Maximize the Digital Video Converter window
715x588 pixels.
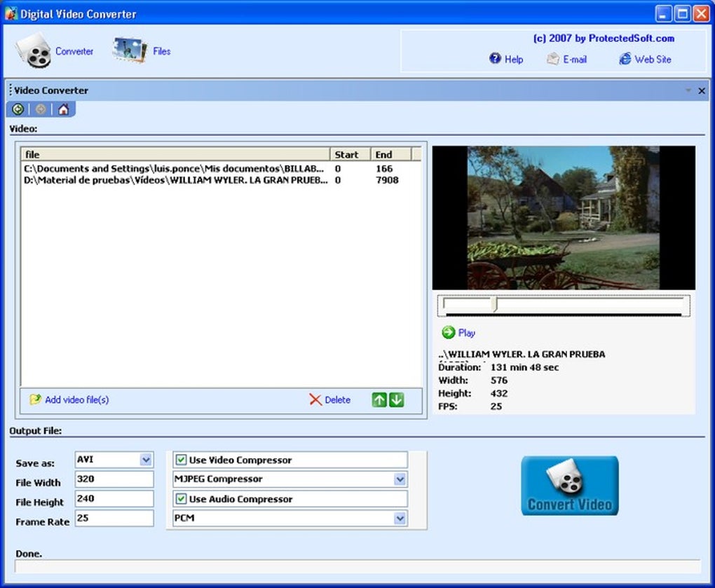(x=682, y=14)
